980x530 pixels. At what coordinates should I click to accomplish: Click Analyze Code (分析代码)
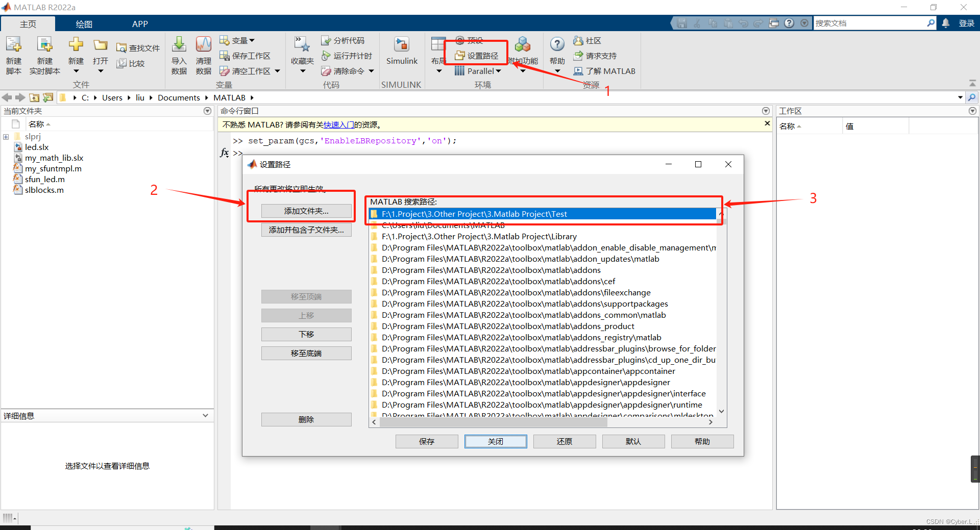point(342,40)
